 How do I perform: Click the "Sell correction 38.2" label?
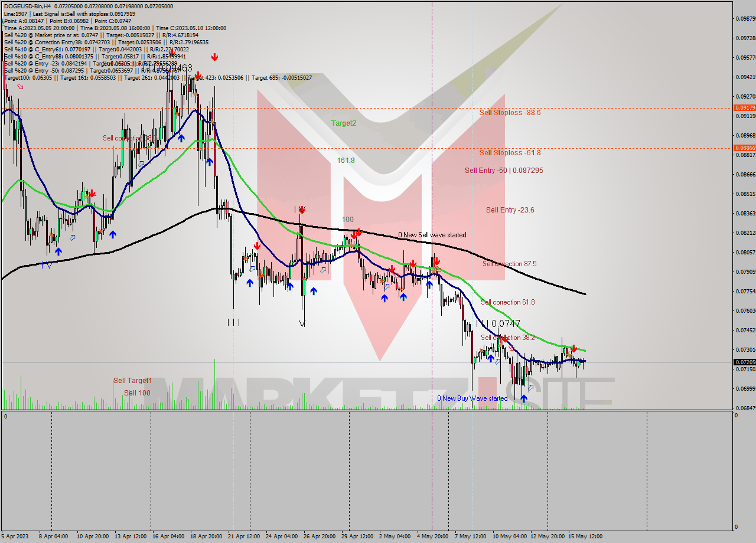[508, 338]
